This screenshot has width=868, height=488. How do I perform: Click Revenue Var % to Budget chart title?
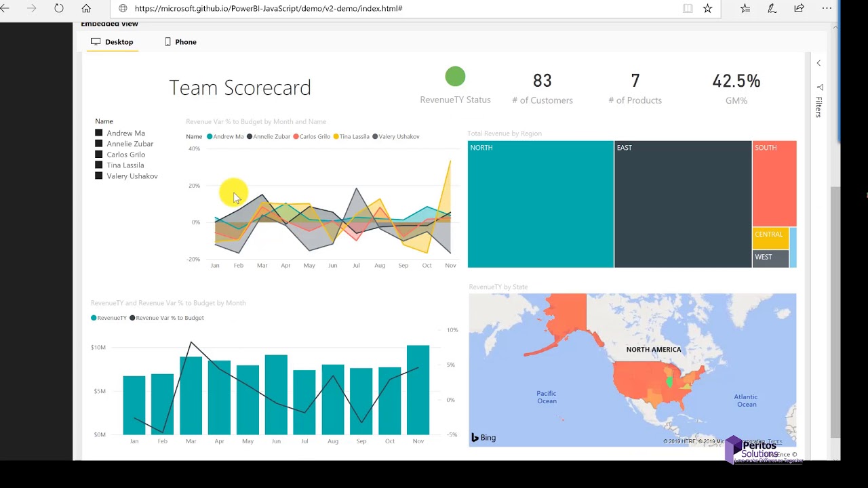[x=256, y=122]
